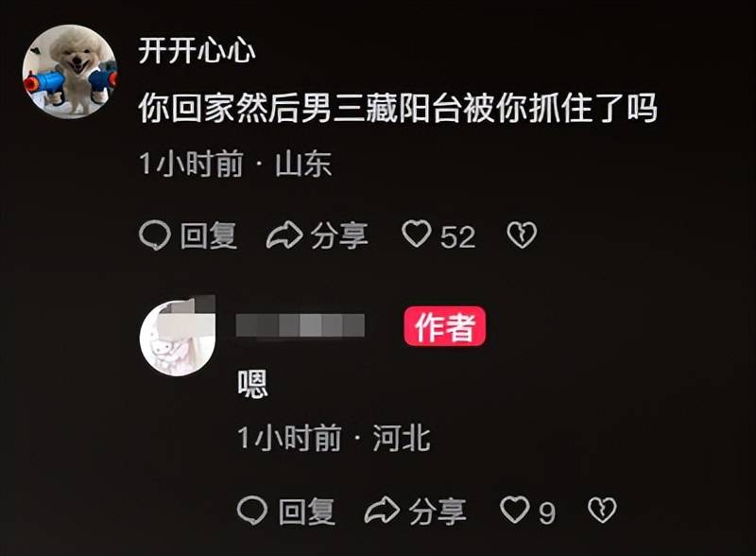This screenshot has height=556, width=756.
Task: Click the author's reply text 嗯
Action: click(x=252, y=384)
